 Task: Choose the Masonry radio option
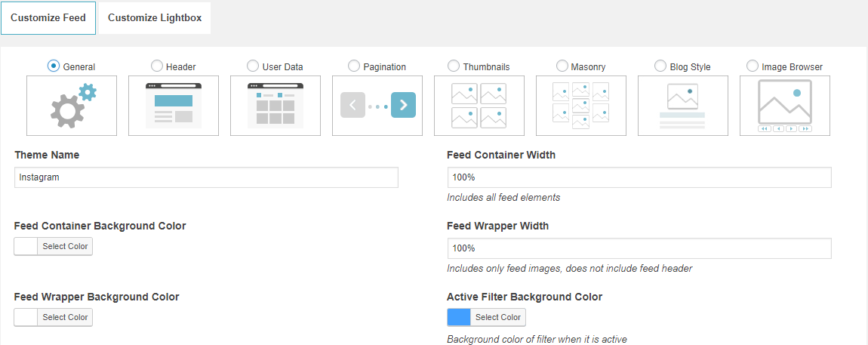coord(562,66)
